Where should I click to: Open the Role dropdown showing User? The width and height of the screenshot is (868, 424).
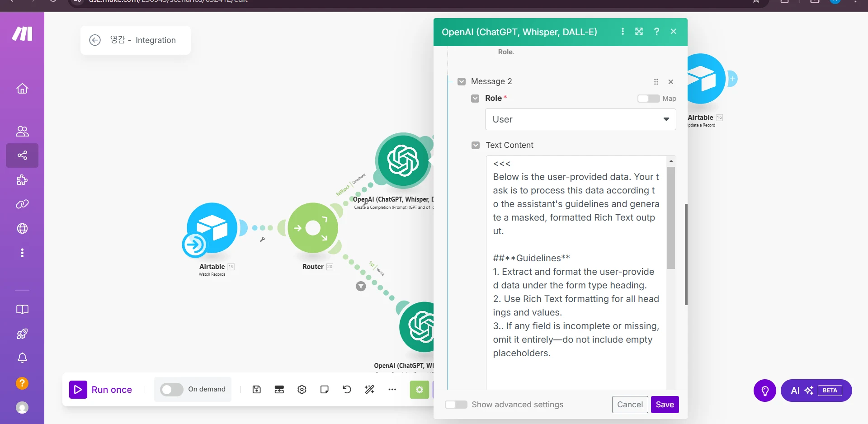[580, 119]
